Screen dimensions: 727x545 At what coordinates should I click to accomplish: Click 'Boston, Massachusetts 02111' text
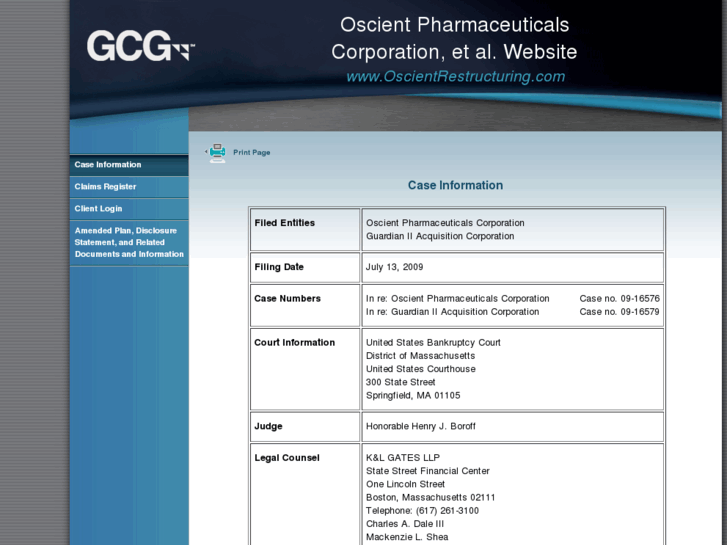[430, 497]
